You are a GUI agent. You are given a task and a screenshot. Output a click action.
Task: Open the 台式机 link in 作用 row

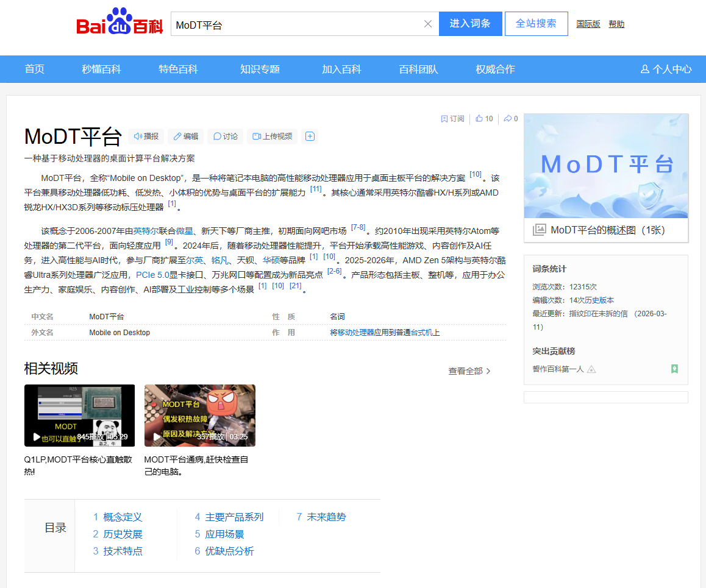(421, 333)
